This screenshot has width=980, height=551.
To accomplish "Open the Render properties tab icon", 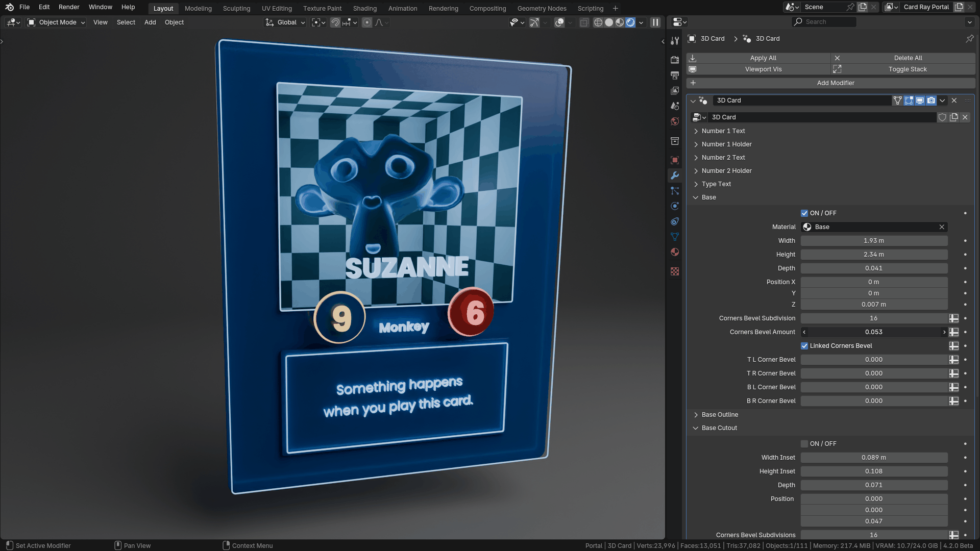I will (675, 60).
